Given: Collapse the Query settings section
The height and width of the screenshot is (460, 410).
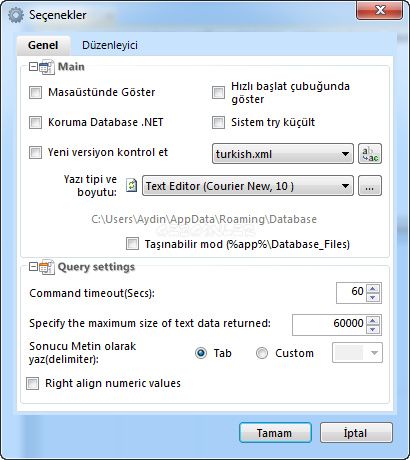Looking at the screenshot, I should tap(33, 267).
